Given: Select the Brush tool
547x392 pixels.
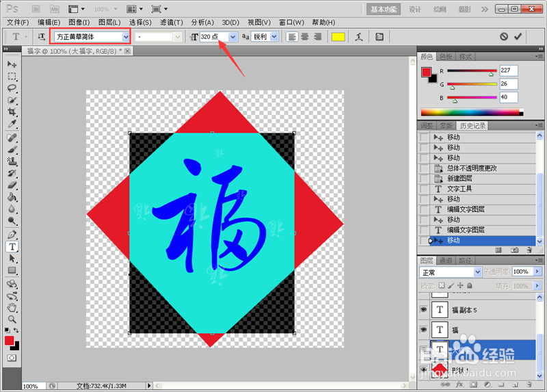Looking at the screenshot, I should pos(12,150).
